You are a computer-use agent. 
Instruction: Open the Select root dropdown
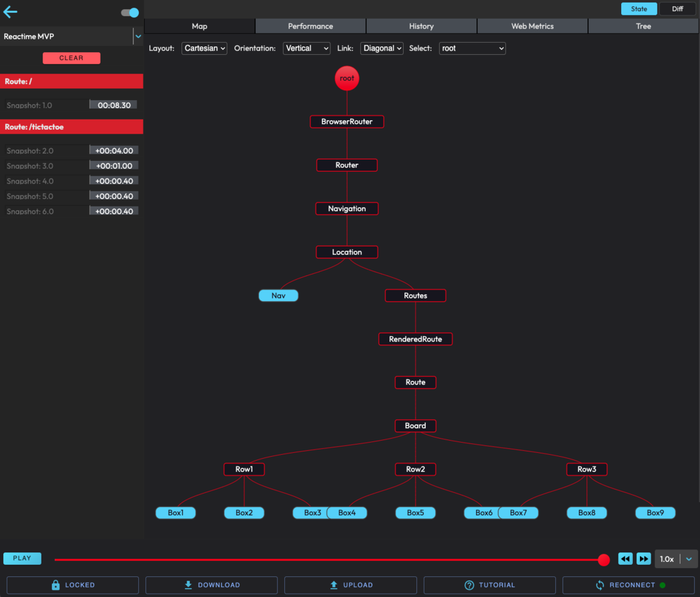(x=472, y=48)
